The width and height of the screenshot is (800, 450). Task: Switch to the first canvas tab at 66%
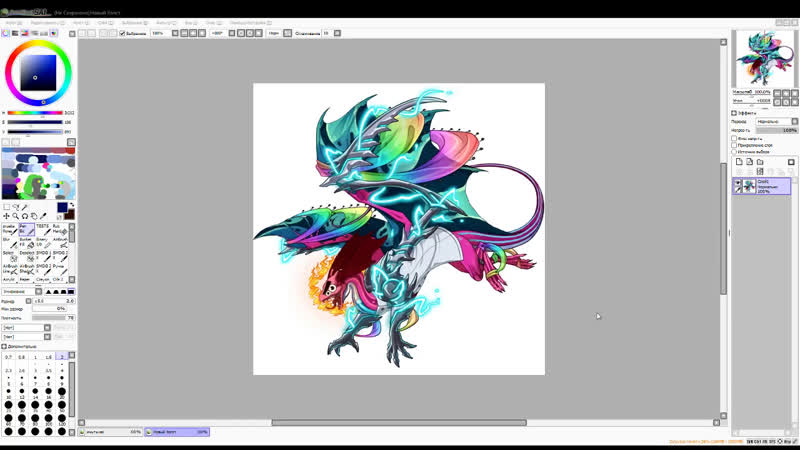[x=110, y=432]
